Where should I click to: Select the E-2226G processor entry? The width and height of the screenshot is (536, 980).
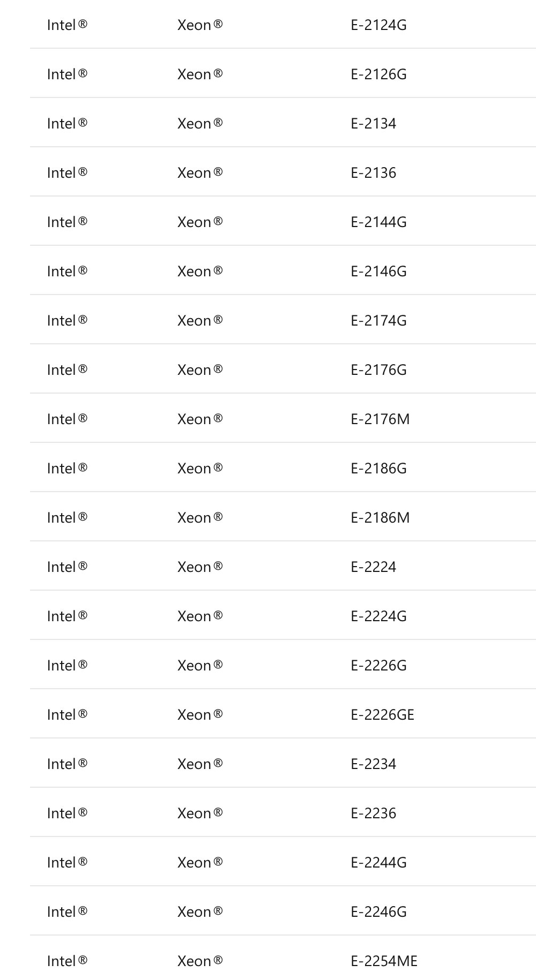pyautogui.click(x=378, y=666)
